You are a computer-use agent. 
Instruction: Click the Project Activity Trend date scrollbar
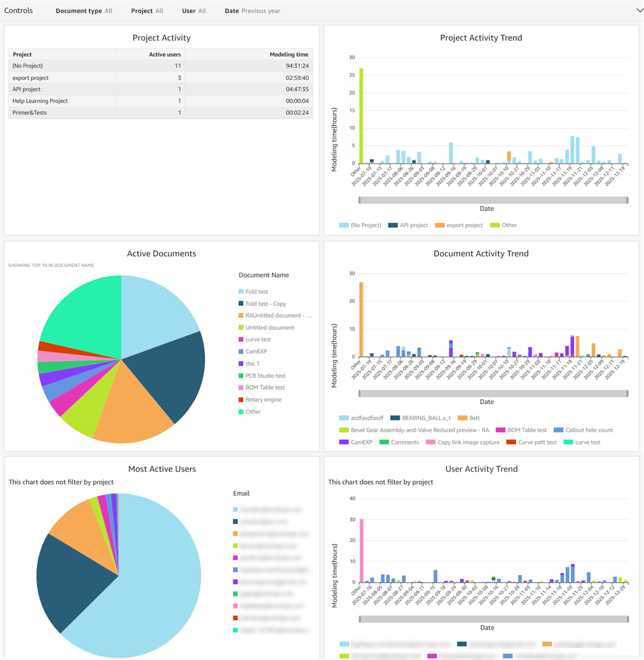[493, 200]
